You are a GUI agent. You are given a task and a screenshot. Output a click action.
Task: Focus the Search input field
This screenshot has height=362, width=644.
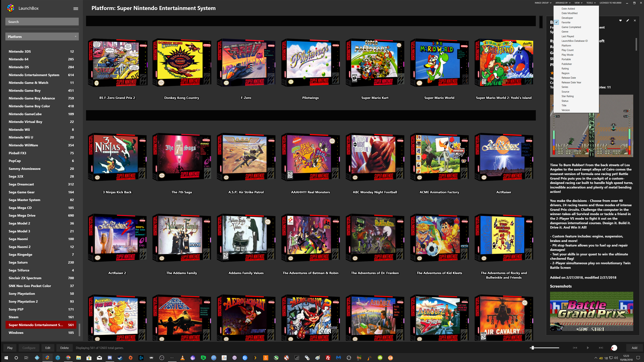[42, 22]
